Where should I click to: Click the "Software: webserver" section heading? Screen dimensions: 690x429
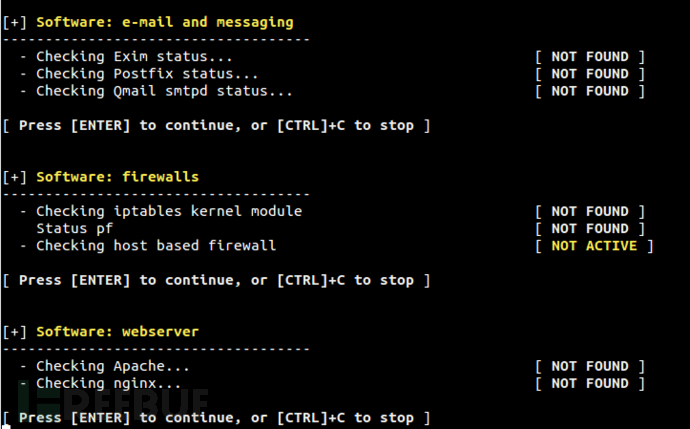[117, 331]
